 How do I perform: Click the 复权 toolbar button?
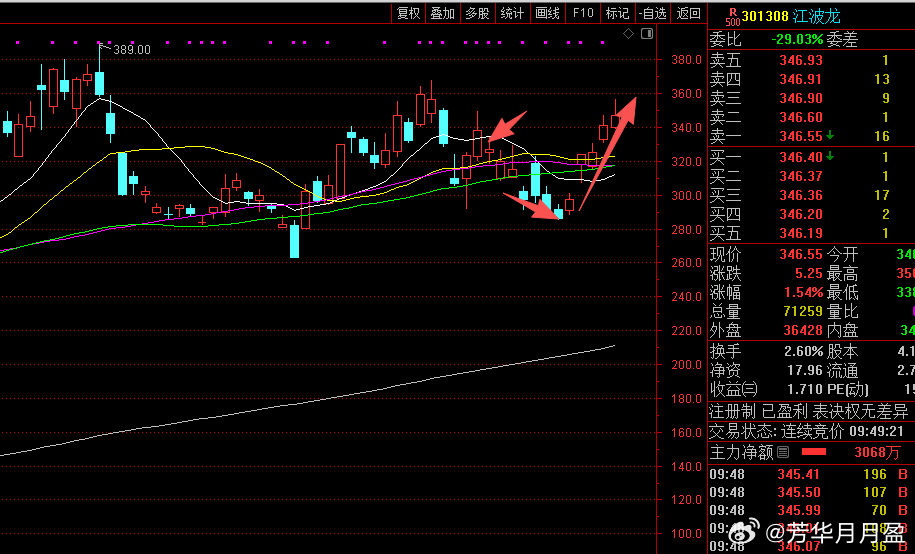(x=408, y=13)
